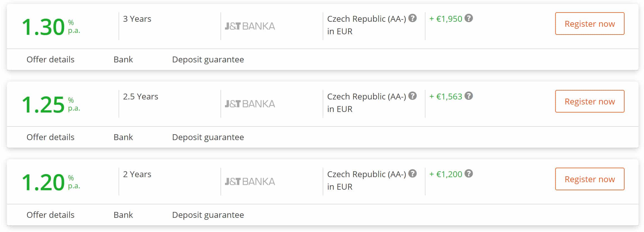Image resolution: width=644 pixels, height=232 pixels.
Task: Click J&T Banka logo in 1.20% offer
Action: (250, 182)
